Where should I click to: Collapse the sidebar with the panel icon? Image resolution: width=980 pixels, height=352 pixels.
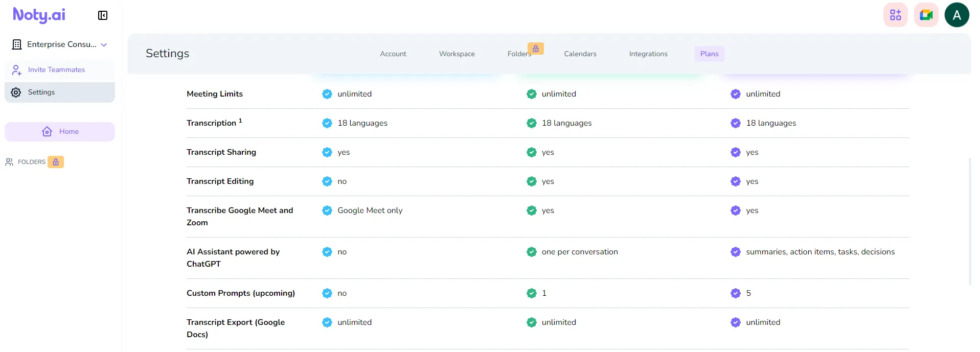103,15
